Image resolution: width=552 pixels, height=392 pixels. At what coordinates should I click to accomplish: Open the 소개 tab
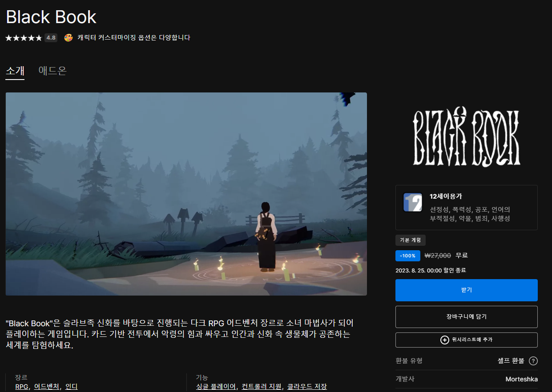pos(15,71)
